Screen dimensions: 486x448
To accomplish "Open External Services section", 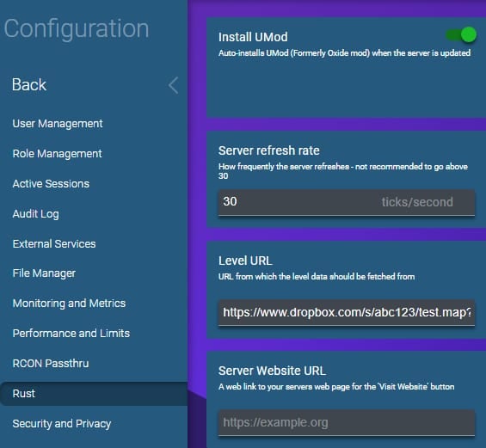I will pyautogui.click(x=54, y=244).
